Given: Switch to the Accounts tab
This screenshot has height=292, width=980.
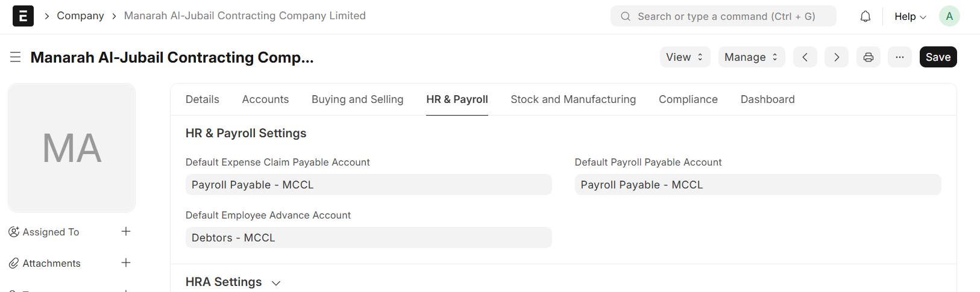Looking at the screenshot, I should (x=265, y=99).
